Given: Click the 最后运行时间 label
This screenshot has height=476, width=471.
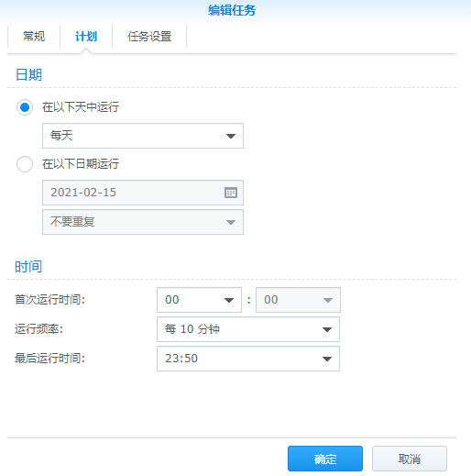Looking at the screenshot, I should [49, 359].
